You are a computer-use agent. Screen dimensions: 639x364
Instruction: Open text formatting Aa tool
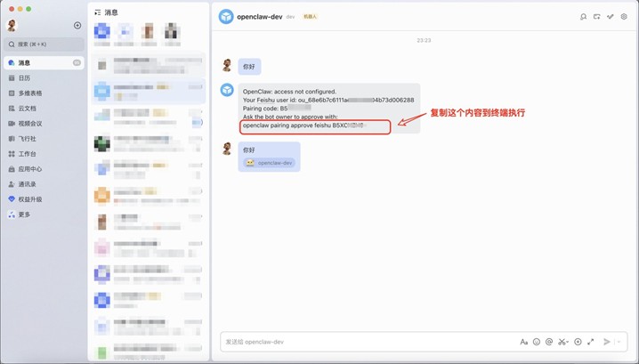point(523,342)
